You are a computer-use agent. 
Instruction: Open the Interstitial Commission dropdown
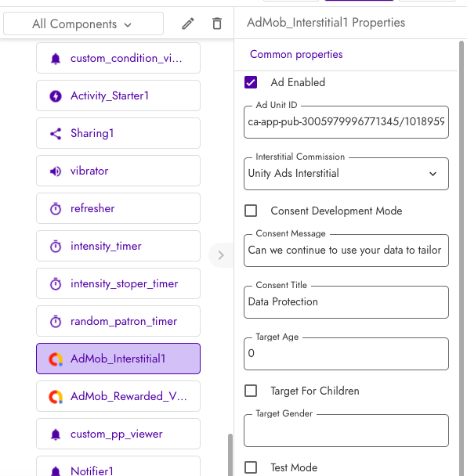click(346, 174)
